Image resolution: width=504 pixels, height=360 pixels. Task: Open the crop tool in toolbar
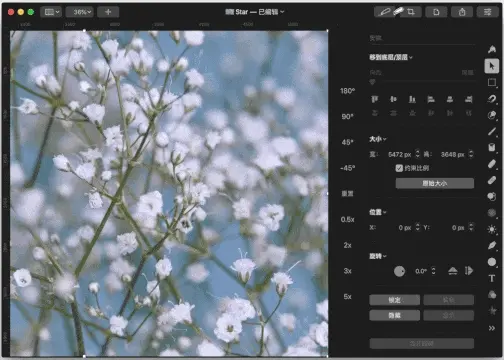pos(411,12)
